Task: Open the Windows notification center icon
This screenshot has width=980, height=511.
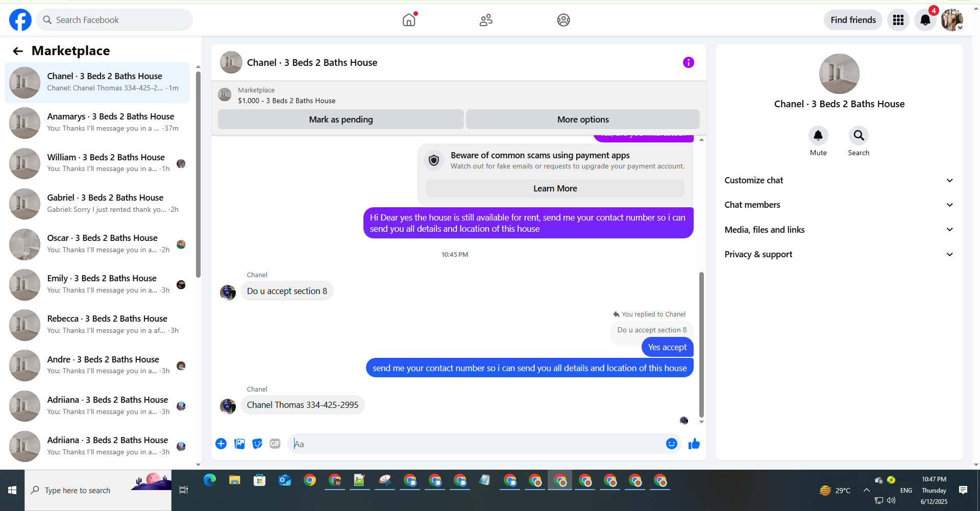Action: click(x=963, y=490)
